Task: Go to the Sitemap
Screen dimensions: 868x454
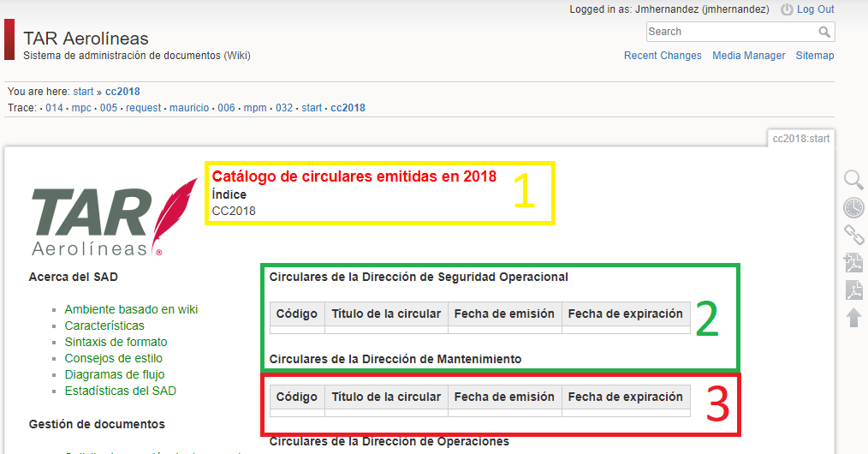Action: 814,56
